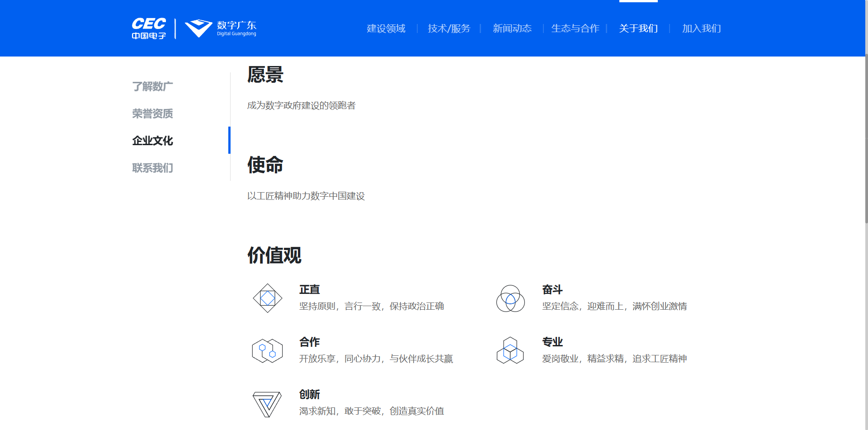The height and width of the screenshot is (430, 868).
Task: Click the 正直 diamond icon
Action: [268, 298]
